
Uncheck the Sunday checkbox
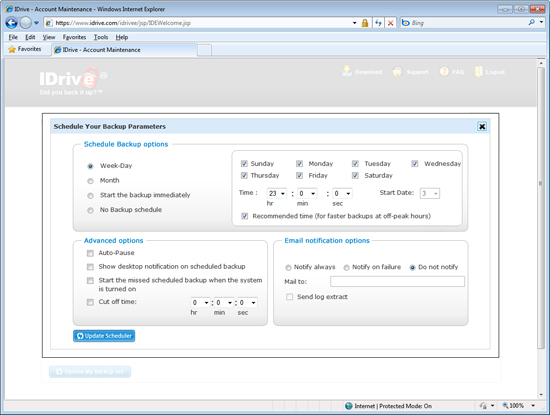pos(244,164)
